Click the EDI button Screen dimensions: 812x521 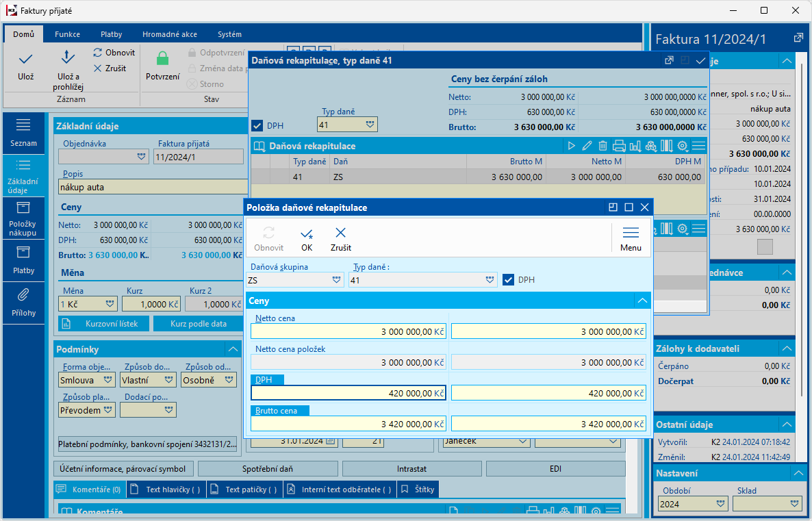tap(556, 469)
